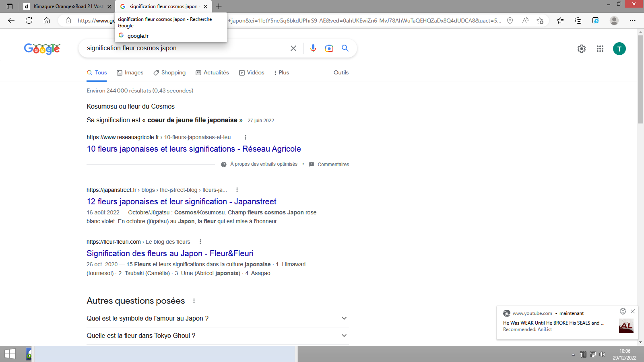Open the Favorites list
This screenshot has width=644, height=362.
pyautogui.click(x=560, y=21)
